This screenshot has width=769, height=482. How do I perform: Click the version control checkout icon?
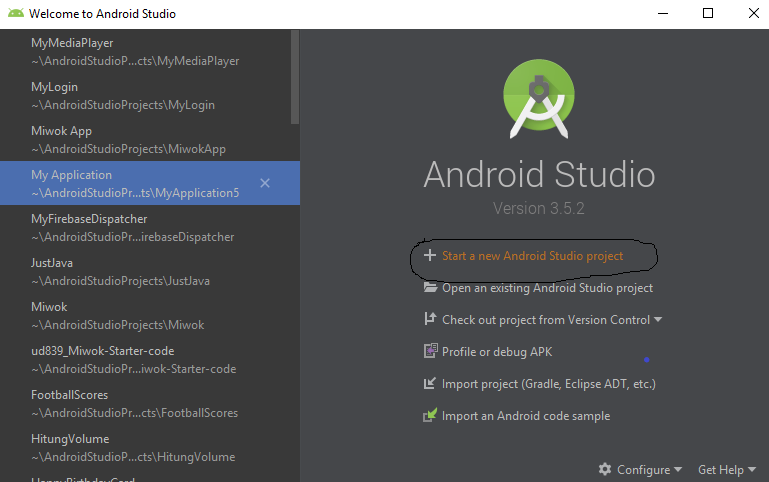tap(430, 319)
